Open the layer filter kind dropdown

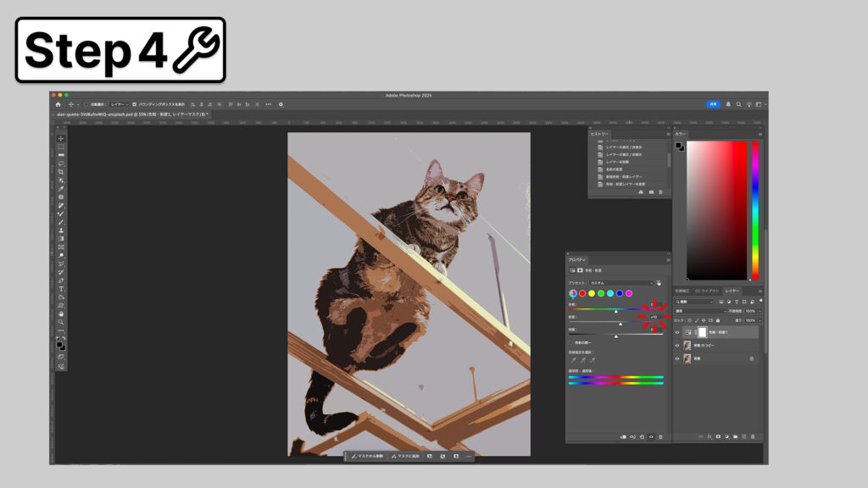[x=695, y=302]
